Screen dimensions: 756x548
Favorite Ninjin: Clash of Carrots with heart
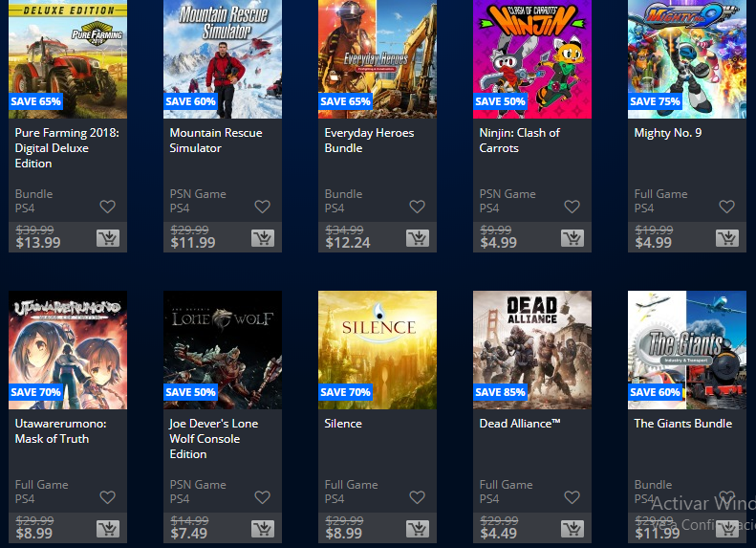pyautogui.click(x=572, y=207)
